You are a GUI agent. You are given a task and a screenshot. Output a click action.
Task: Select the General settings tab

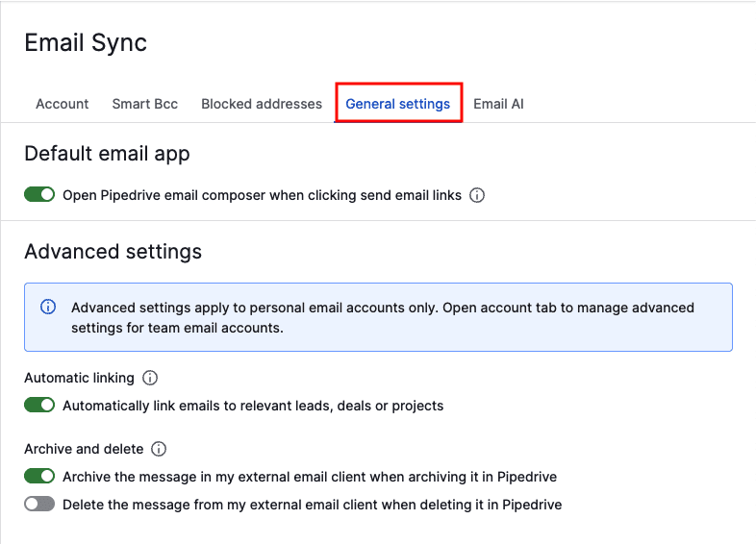pos(398,104)
